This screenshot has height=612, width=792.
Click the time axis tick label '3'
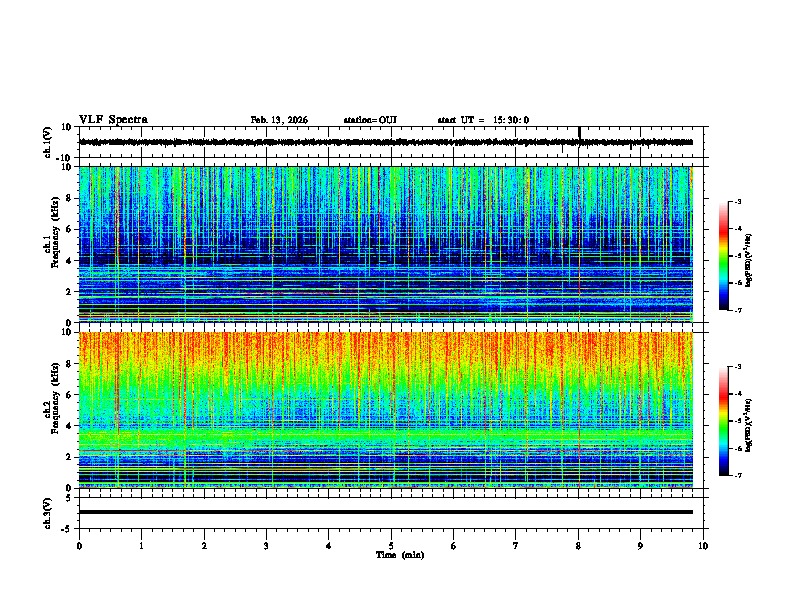tap(266, 546)
